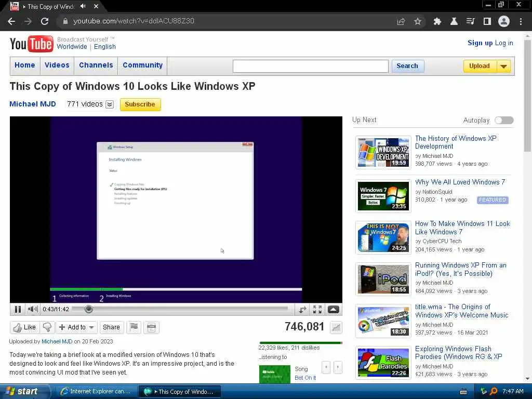Image resolution: width=532 pixels, height=399 pixels.
Task: Click previous song arrow
Action: 326,367
